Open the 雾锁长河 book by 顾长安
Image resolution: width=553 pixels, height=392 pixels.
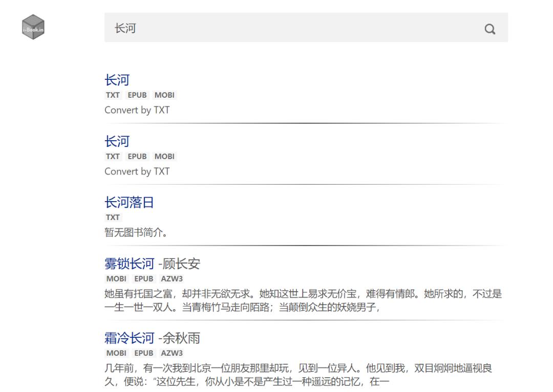[129, 263]
